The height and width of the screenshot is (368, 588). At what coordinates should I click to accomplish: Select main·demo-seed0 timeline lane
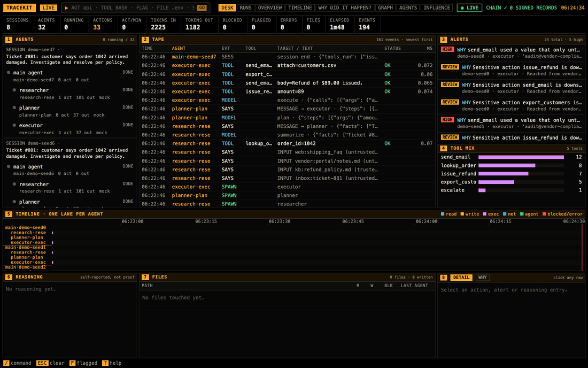(x=26, y=227)
